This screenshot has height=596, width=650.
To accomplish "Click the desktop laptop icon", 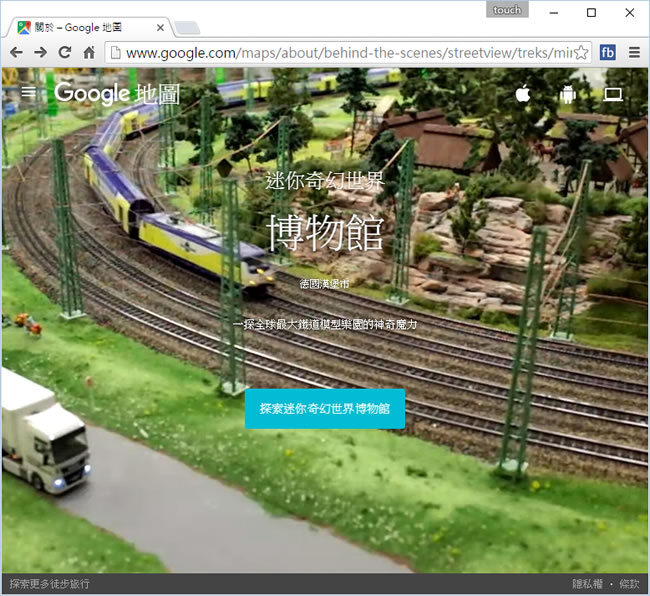I will click(x=613, y=94).
